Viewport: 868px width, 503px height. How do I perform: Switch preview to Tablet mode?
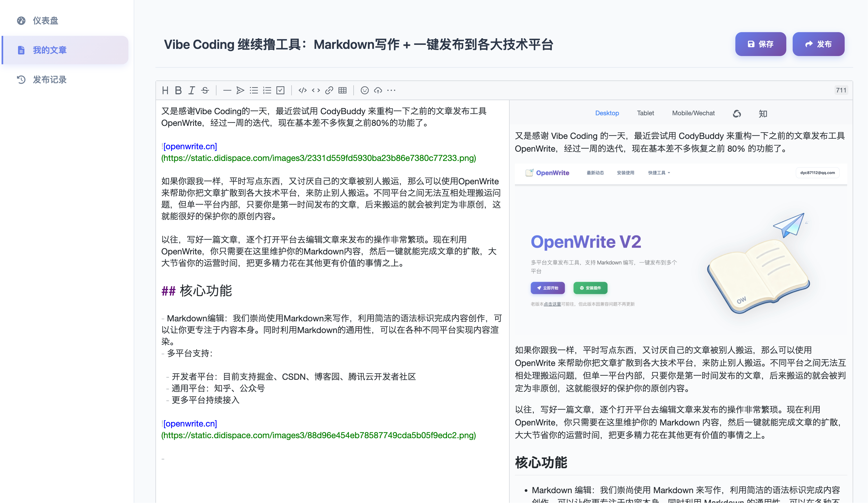point(645,113)
